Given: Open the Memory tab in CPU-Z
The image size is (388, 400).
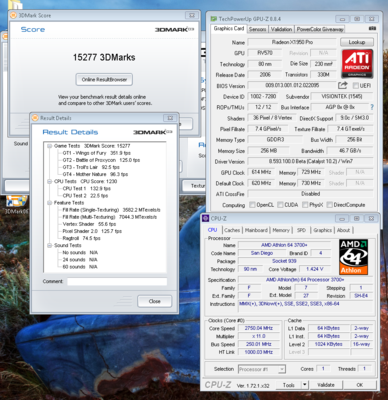Looking at the screenshot, I should click(x=281, y=230).
